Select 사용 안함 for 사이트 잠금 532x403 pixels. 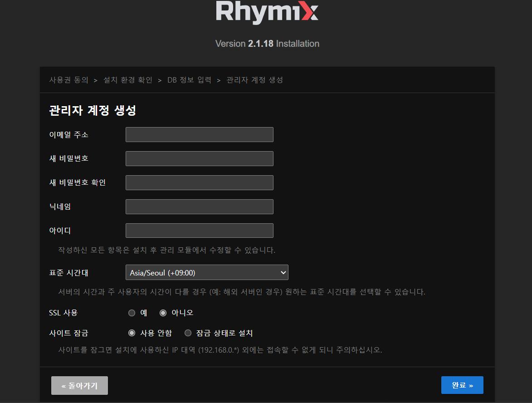[132, 333]
